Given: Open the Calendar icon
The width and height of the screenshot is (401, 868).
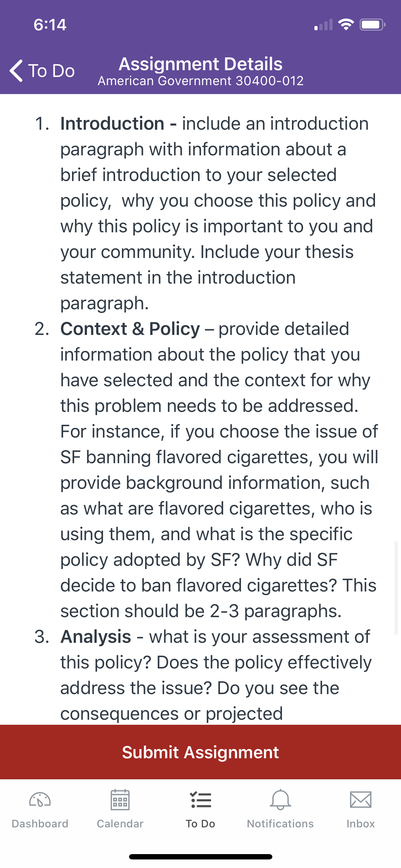Looking at the screenshot, I should click(120, 800).
